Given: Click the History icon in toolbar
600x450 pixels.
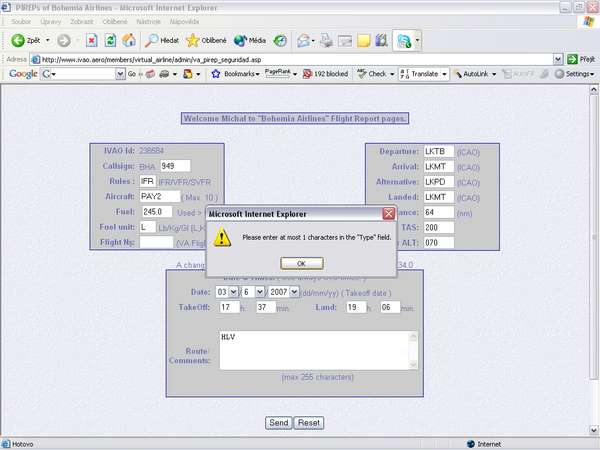Looking at the screenshot, I should pyautogui.click(x=281, y=41).
